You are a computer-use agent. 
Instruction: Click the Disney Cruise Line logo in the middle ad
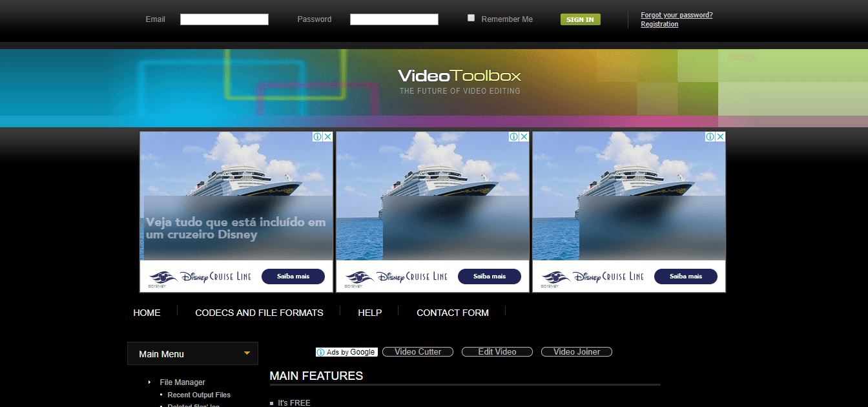point(396,277)
